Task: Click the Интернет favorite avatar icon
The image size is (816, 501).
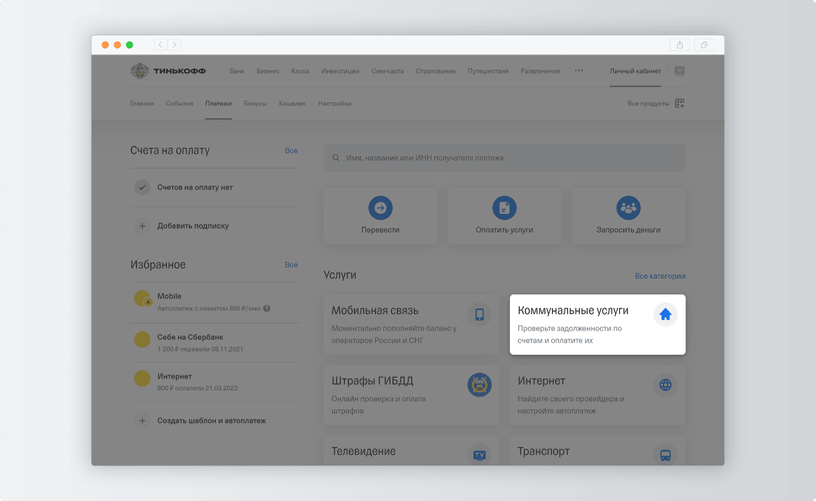Action: click(x=142, y=378)
